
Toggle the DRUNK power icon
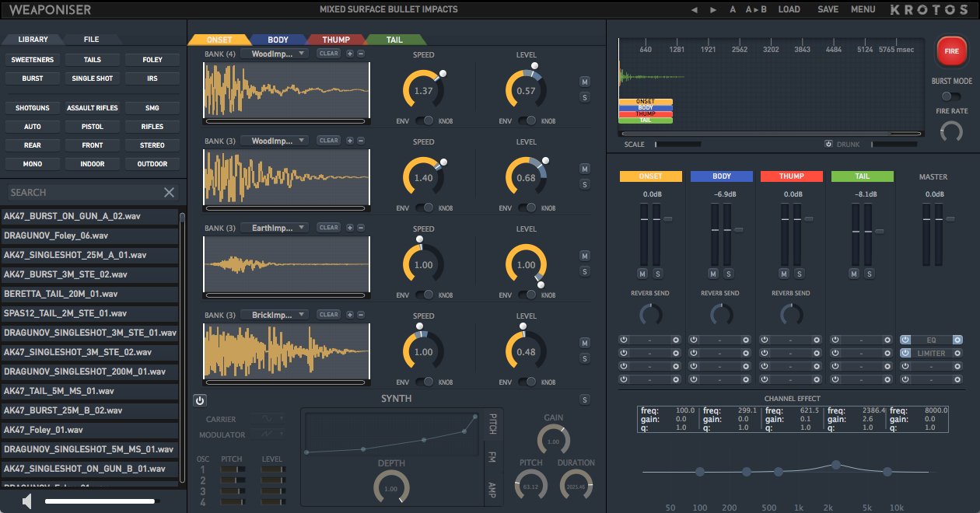(829, 144)
